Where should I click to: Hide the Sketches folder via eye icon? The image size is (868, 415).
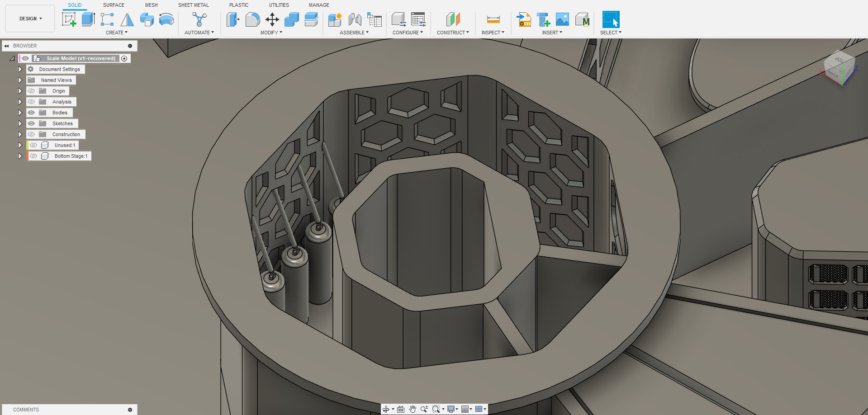31,123
